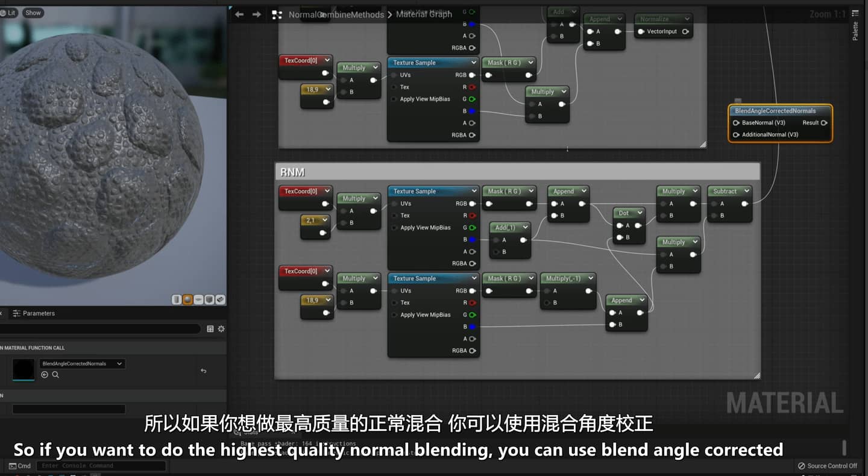The width and height of the screenshot is (868, 476).
Task: Click the BaseNormal (V3) input pin
Action: (x=736, y=123)
